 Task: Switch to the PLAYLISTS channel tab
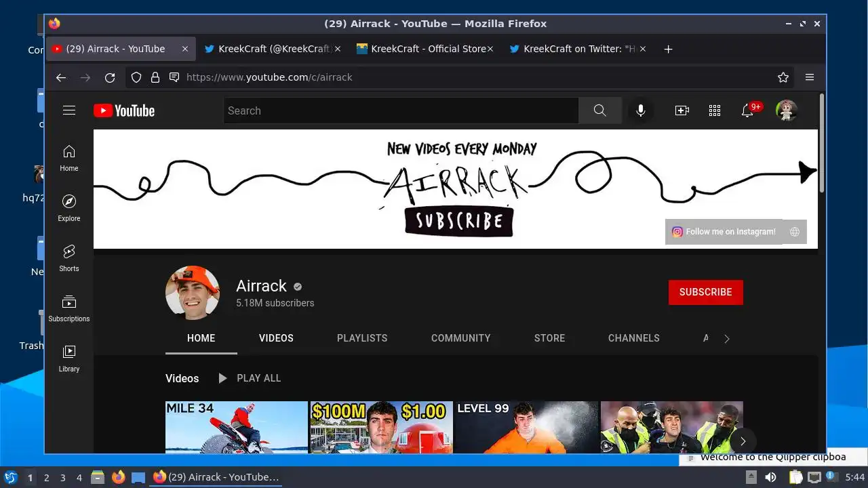pos(362,338)
